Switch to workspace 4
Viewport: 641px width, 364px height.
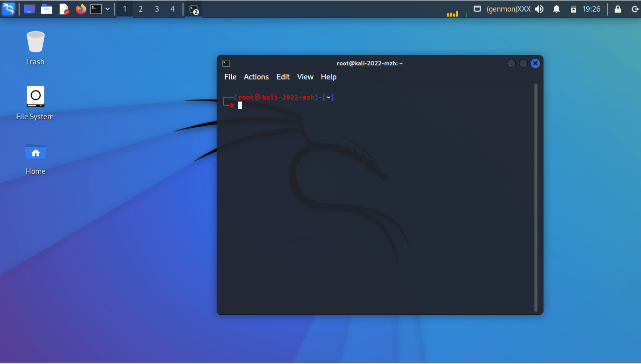tap(172, 9)
